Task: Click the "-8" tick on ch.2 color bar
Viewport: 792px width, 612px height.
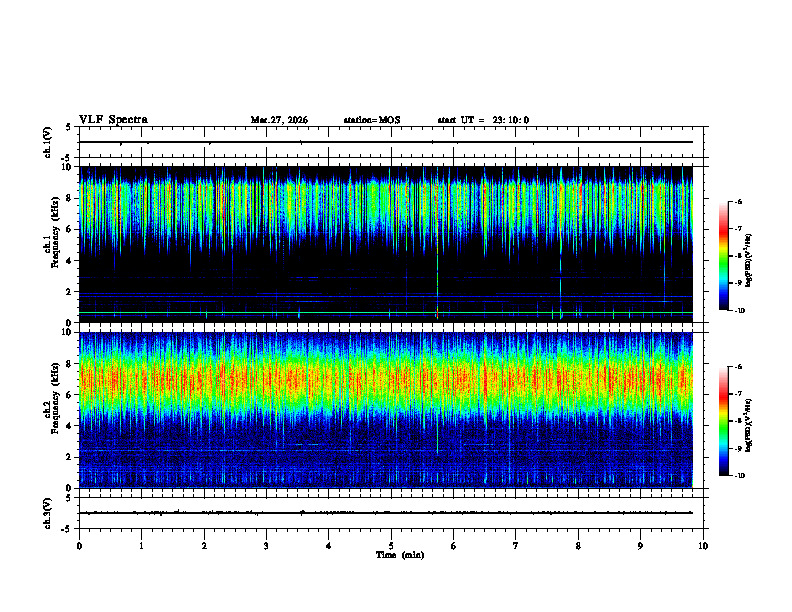Action: point(739,421)
